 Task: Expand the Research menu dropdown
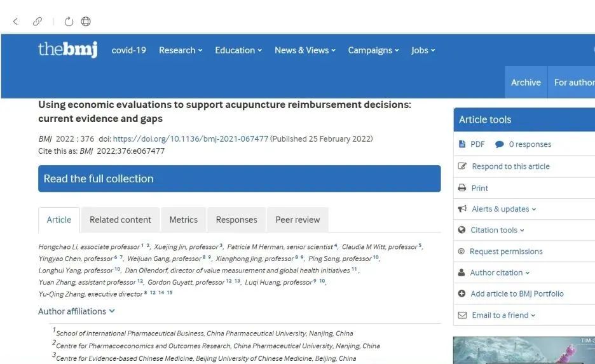tap(181, 50)
